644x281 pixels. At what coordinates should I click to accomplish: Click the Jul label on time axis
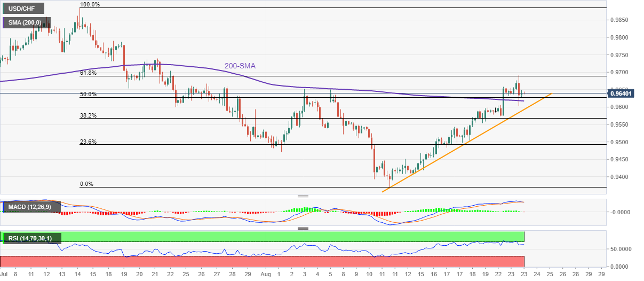pyautogui.click(x=4, y=274)
